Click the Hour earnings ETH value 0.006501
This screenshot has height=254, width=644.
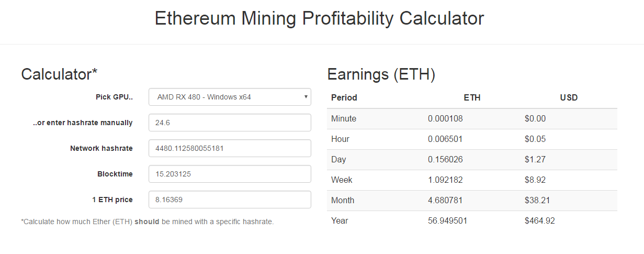click(445, 139)
